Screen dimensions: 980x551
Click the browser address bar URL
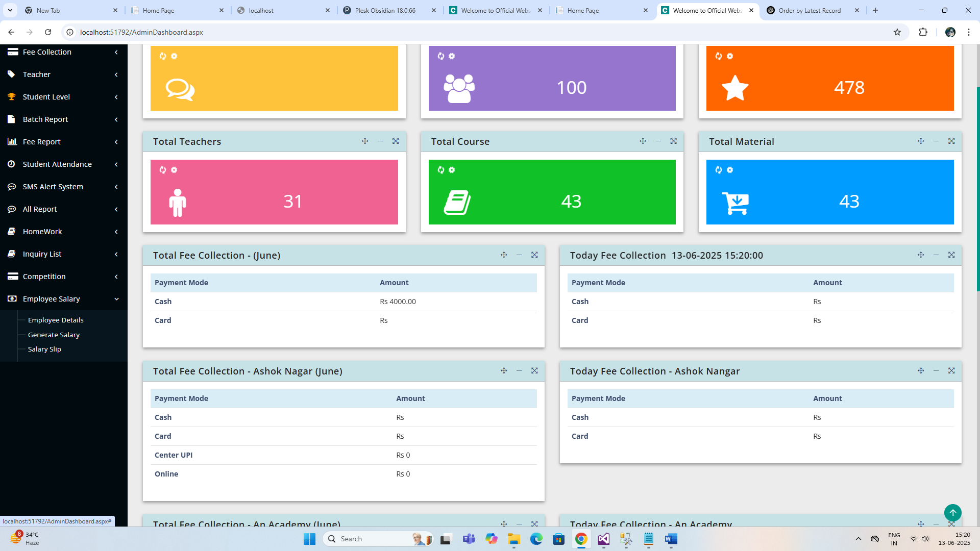(x=141, y=32)
